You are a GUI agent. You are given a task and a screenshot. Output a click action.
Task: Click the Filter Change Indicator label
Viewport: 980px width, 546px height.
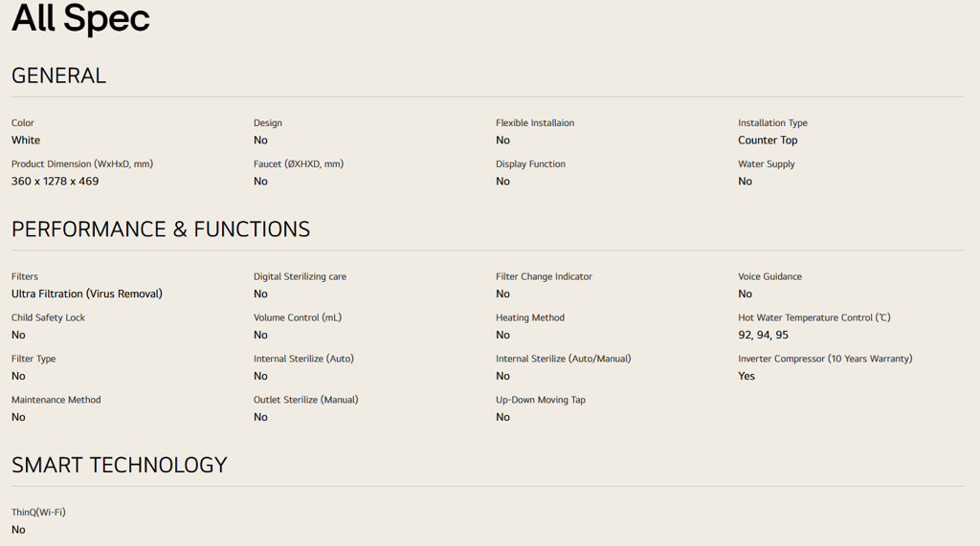[544, 276]
